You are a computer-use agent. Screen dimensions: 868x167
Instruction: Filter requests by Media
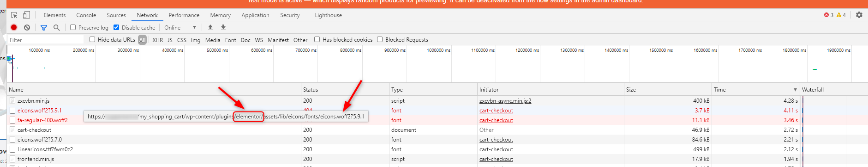point(213,40)
